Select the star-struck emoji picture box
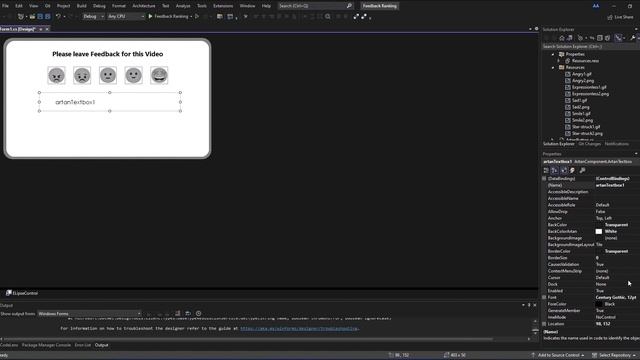Image resolution: width=640 pixels, height=360 pixels. (159, 76)
